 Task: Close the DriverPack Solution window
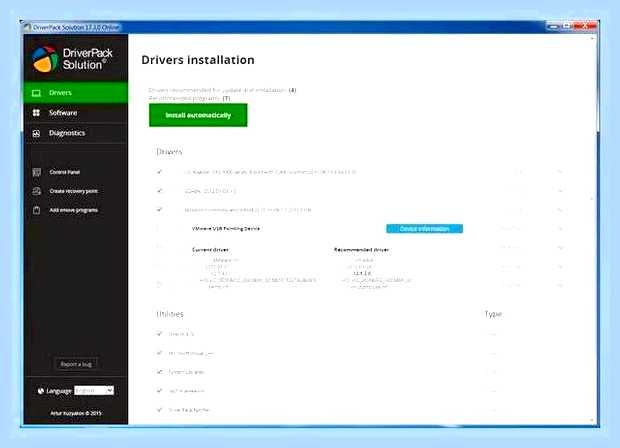pos(585,26)
